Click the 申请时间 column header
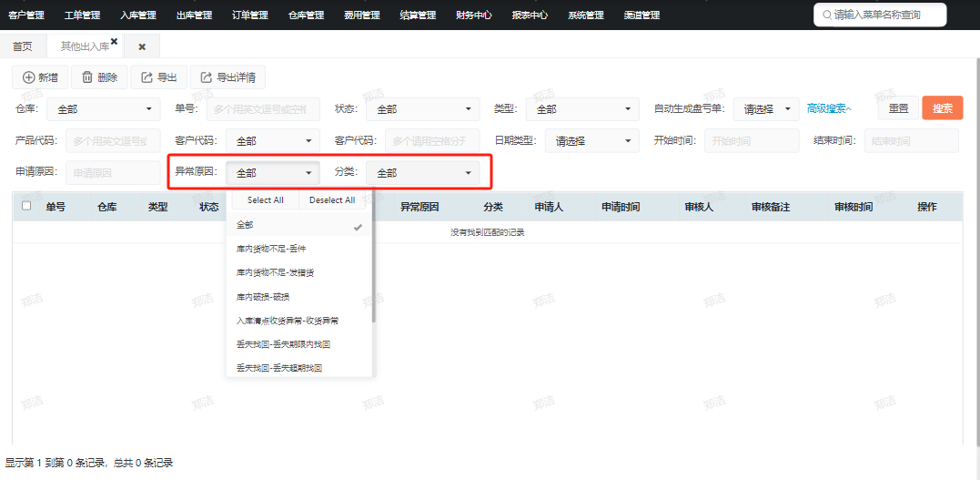This screenshot has height=480, width=980. (x=621, y=207)
